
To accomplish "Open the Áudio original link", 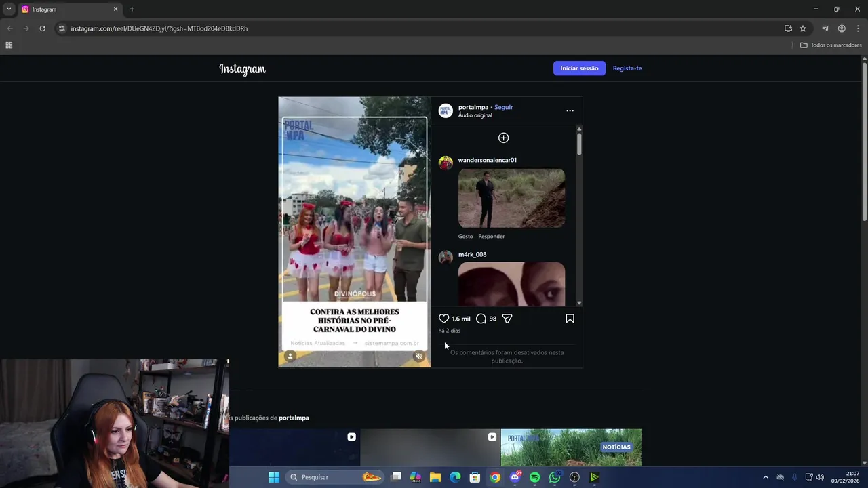I will tap(475, 115).
